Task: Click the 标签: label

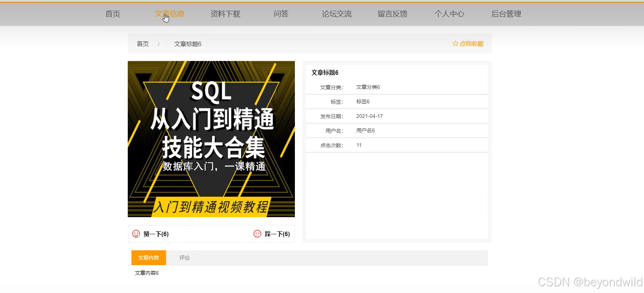Action: coord(337,102)
